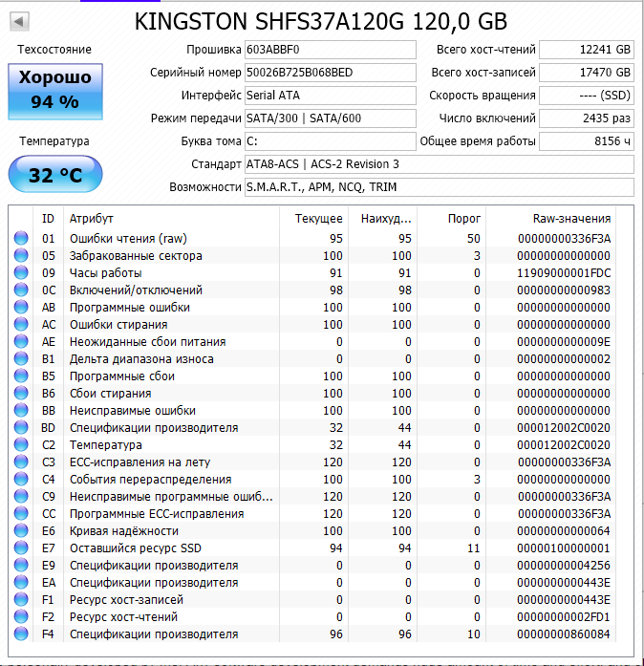Select the transfer mode SATA/300 | SATA/600 field

(x=330, y=118)
